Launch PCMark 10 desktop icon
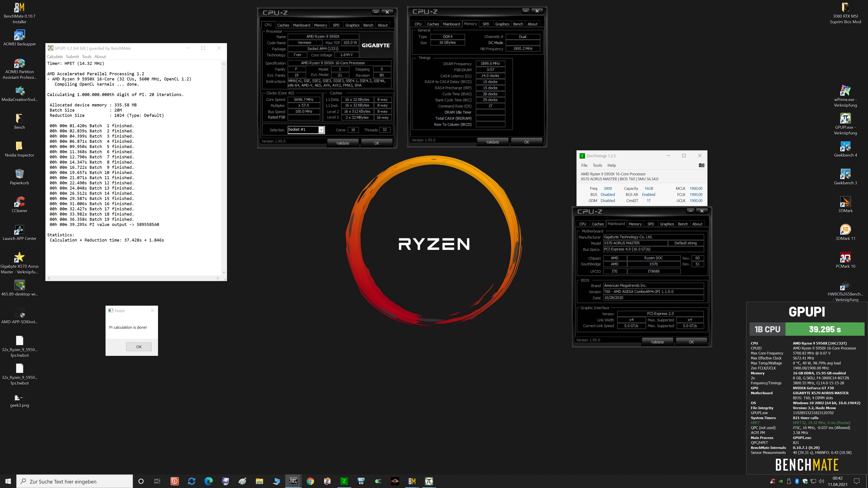 tap(845, 260)
